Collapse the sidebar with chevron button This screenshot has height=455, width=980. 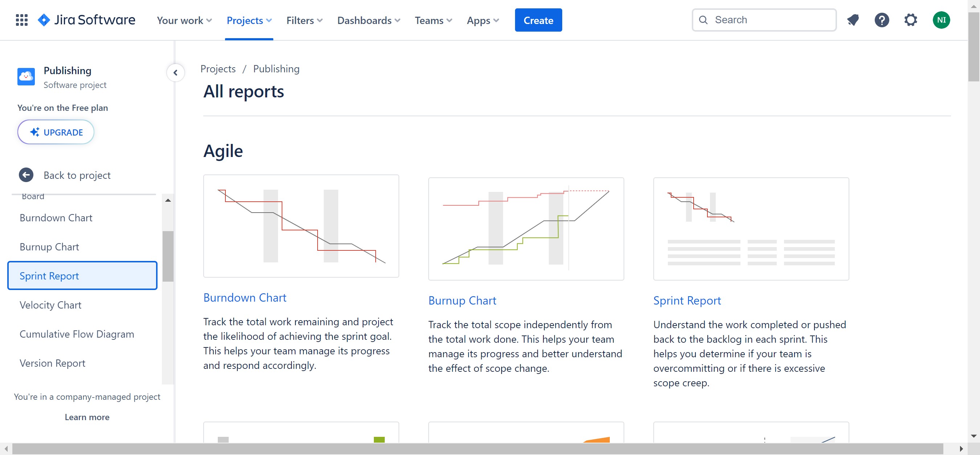click(x=175, y=73)
